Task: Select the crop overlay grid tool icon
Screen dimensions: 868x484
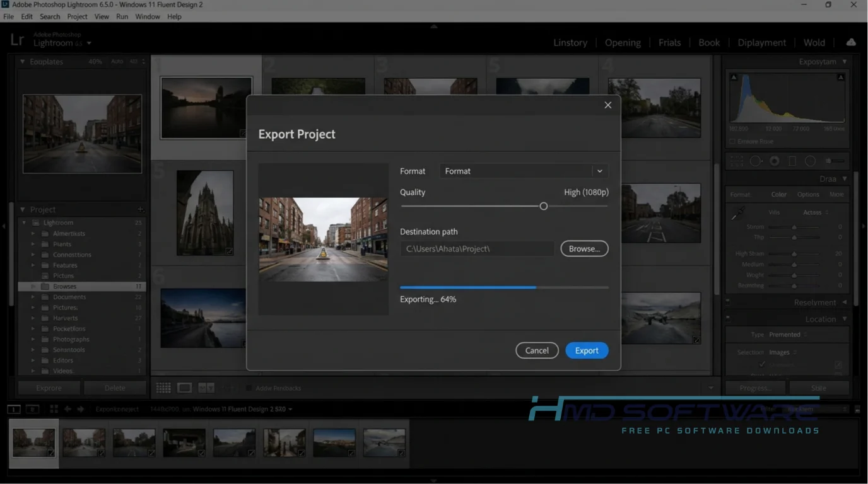Action: (736, 161)
